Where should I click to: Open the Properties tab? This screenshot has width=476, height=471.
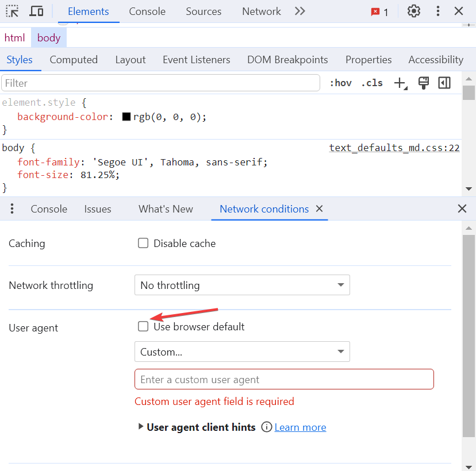(x=368, y=60)
